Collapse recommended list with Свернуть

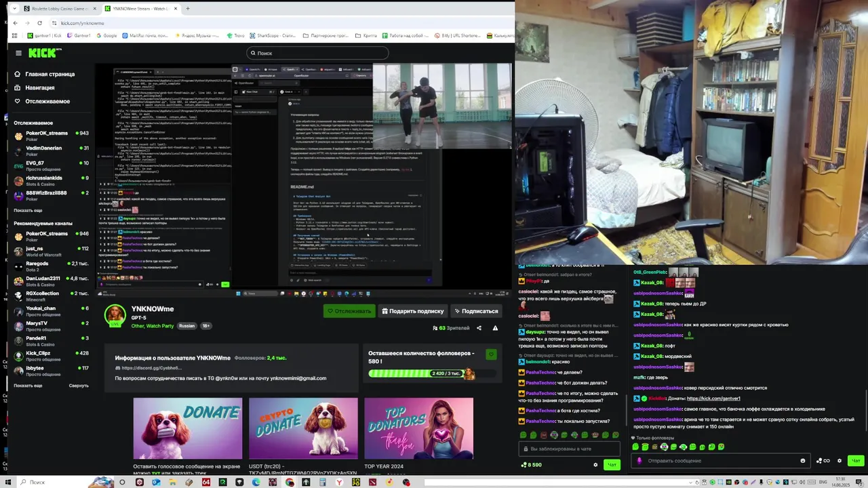[79, 385]
